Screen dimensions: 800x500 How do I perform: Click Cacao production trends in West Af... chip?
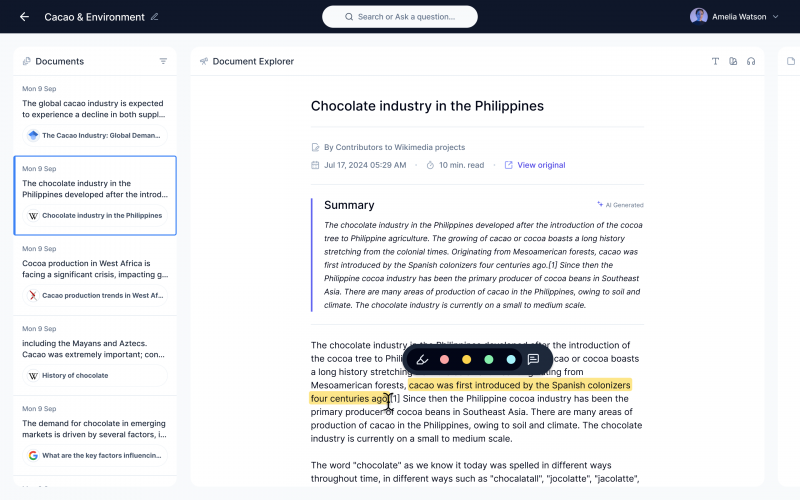(95, 295)
